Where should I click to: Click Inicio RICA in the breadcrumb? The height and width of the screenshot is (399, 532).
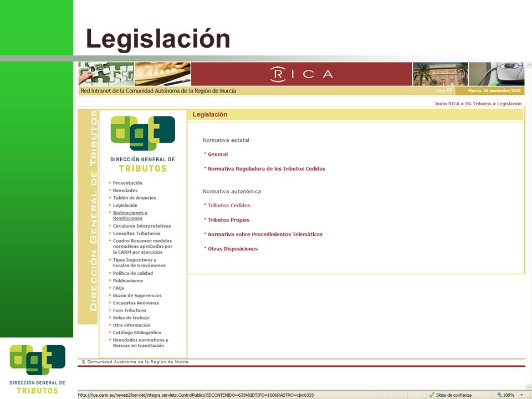click(447, 104)
